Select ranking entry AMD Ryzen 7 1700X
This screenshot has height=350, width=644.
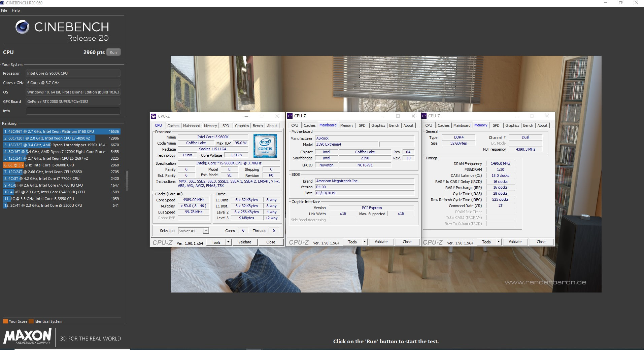(x=62, y=152)
